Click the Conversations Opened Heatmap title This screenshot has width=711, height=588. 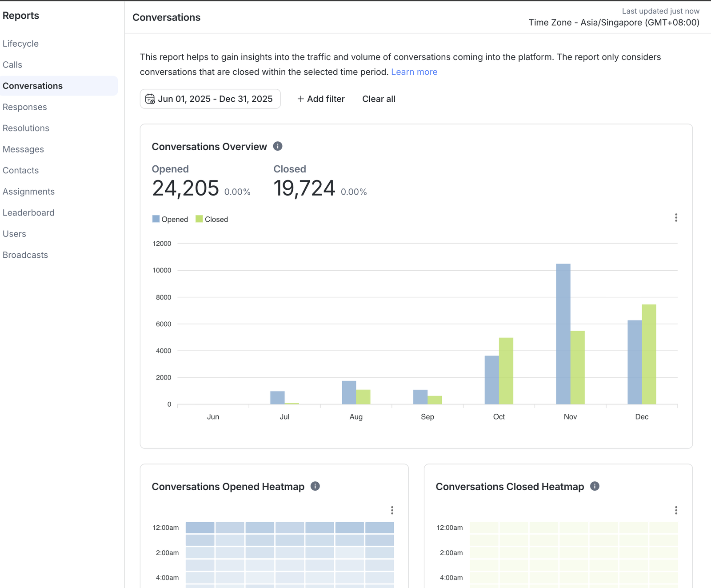point(228,487)
